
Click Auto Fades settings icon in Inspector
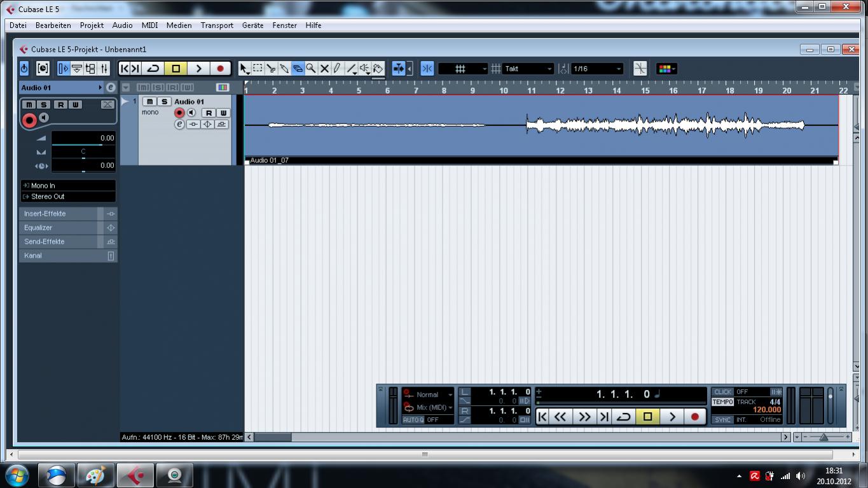pyautogui.click(x=107, y=104)
